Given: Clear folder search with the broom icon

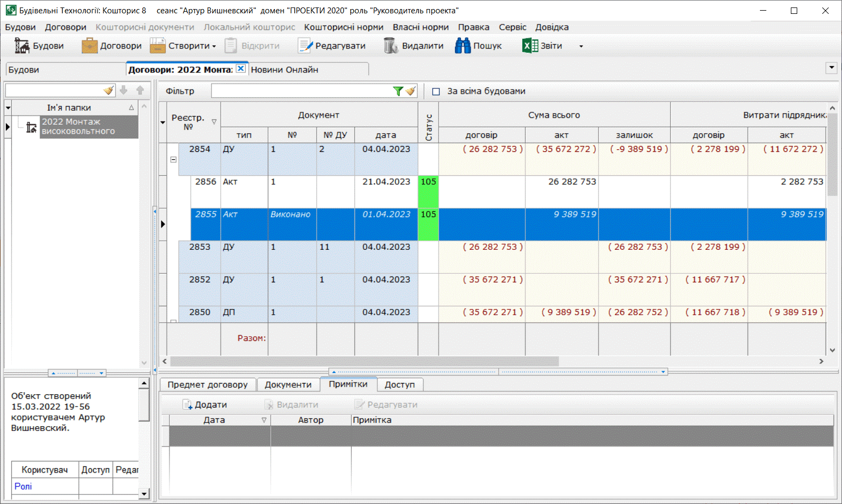Looking at the screenshot, I should (x=109, y=91).
